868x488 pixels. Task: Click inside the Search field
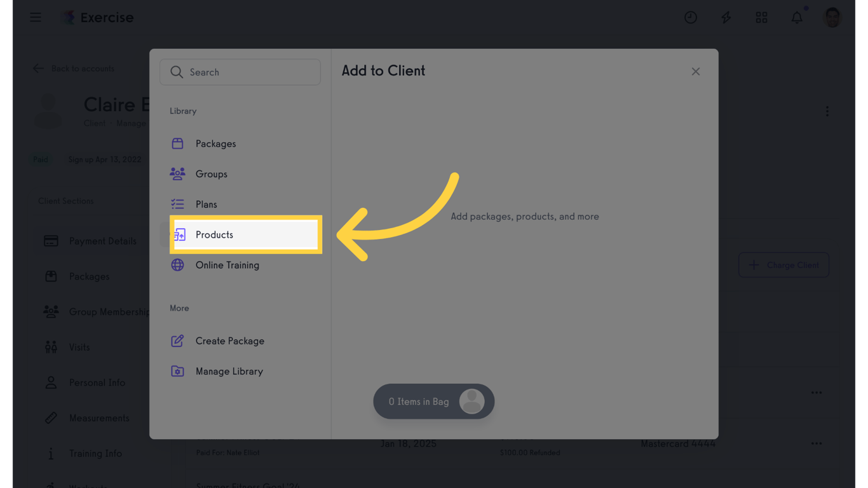pos(240,72)
